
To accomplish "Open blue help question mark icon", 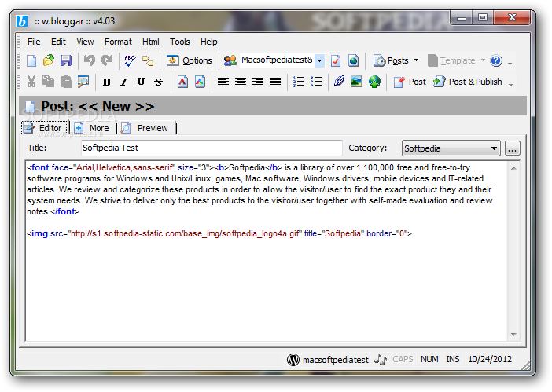I will [x=496, y=60].
